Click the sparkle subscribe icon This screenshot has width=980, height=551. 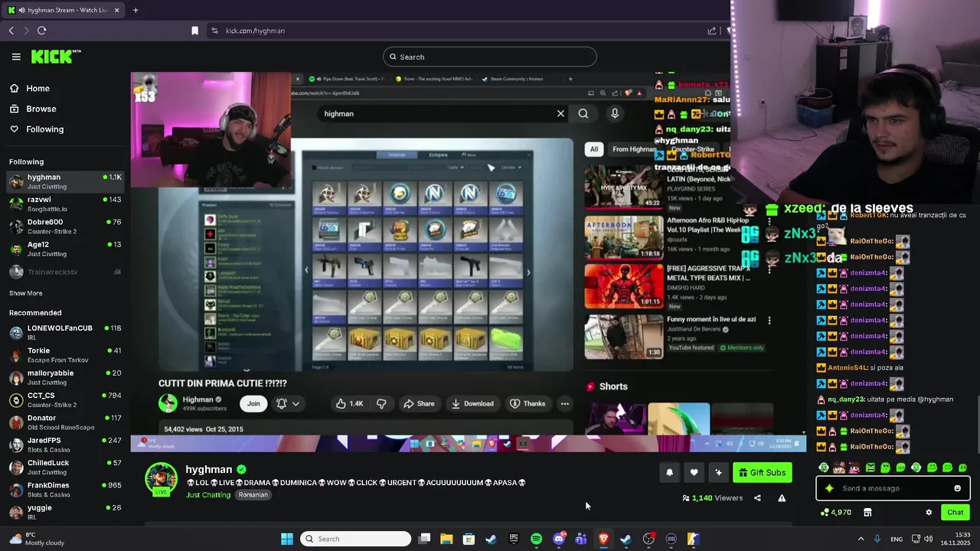(x=718, y=473)
